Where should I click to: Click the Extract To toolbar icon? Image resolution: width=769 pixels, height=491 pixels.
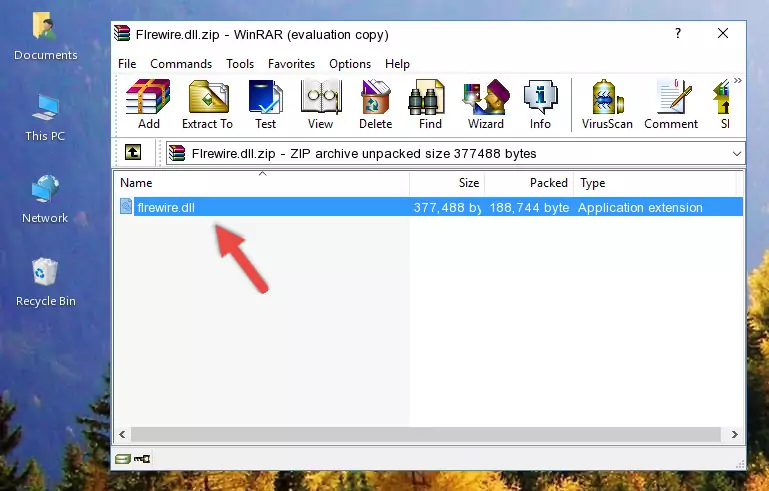[x=207, y=104]
